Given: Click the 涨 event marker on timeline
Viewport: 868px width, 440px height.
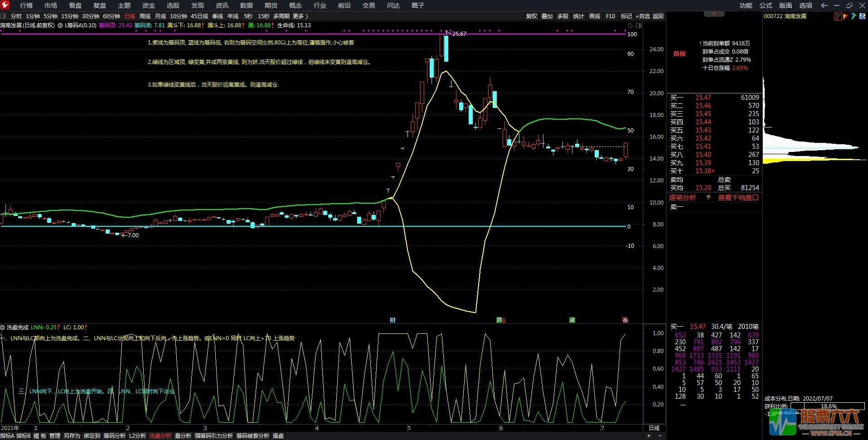Looking at the screenshot, I should pos(625,320).
